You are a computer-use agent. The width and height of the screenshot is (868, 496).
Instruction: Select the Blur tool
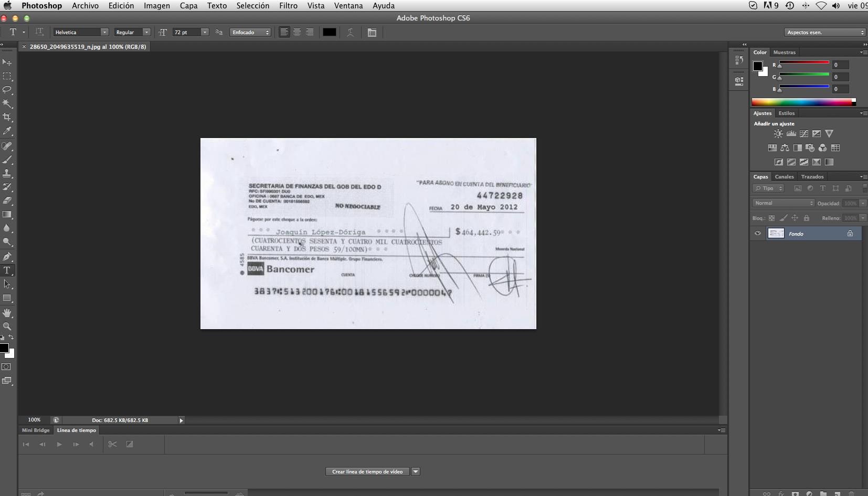(x=7, y=228)
